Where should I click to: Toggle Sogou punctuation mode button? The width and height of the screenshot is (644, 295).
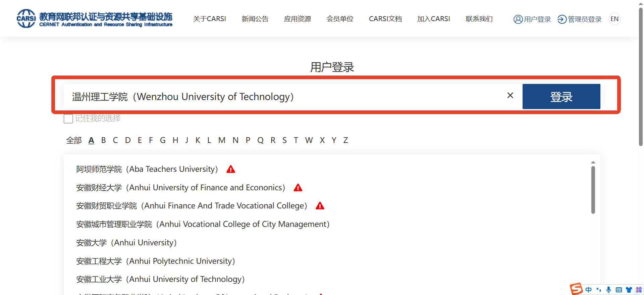[x=599, y=290]
